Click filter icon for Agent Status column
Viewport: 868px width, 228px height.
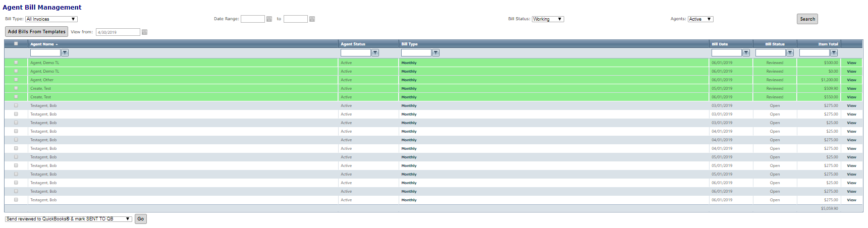coord(375,53)
